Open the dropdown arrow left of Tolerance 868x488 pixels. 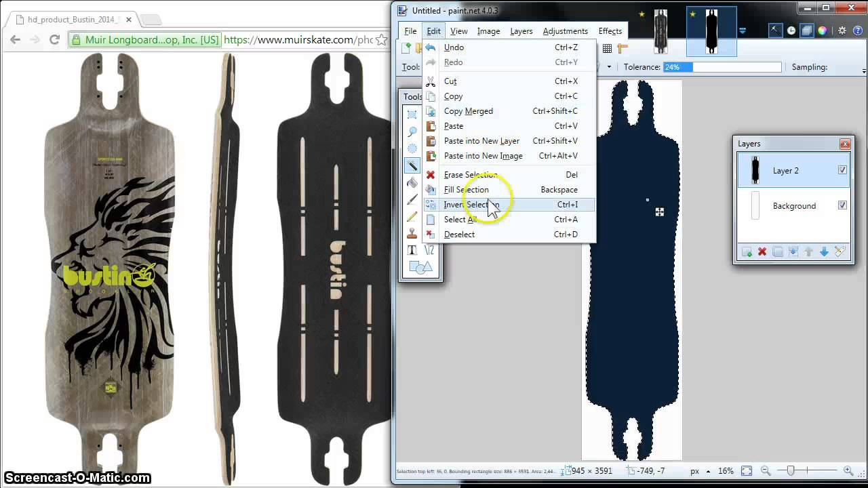(609, 67)
